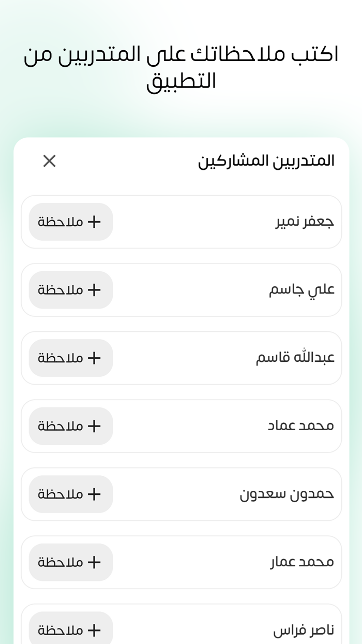Screen dimensions: 362x644
Task: Add a note for trainee جعفر نمير
Action: 71,222
